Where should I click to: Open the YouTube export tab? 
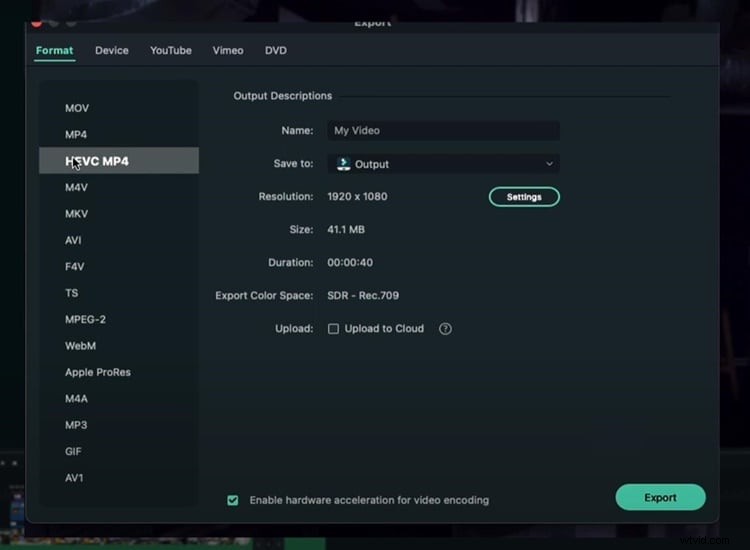(171, 51)
